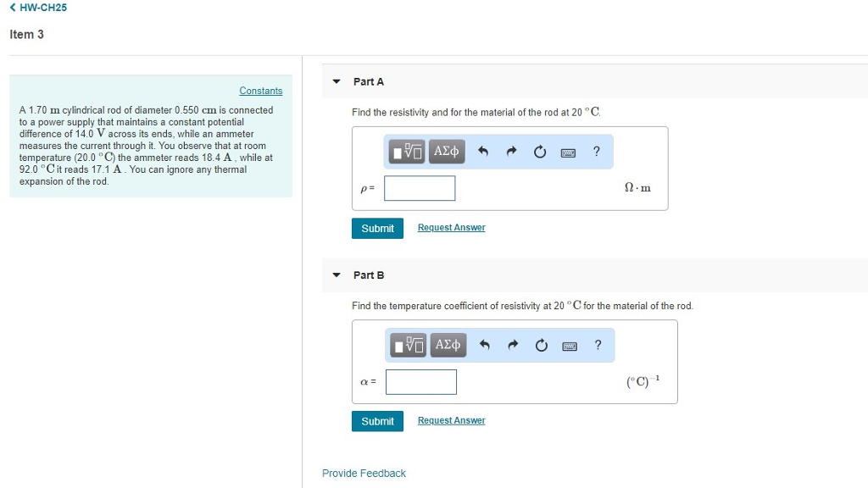
Task: Open Greek symbols button in Part A
Action: 446,152
